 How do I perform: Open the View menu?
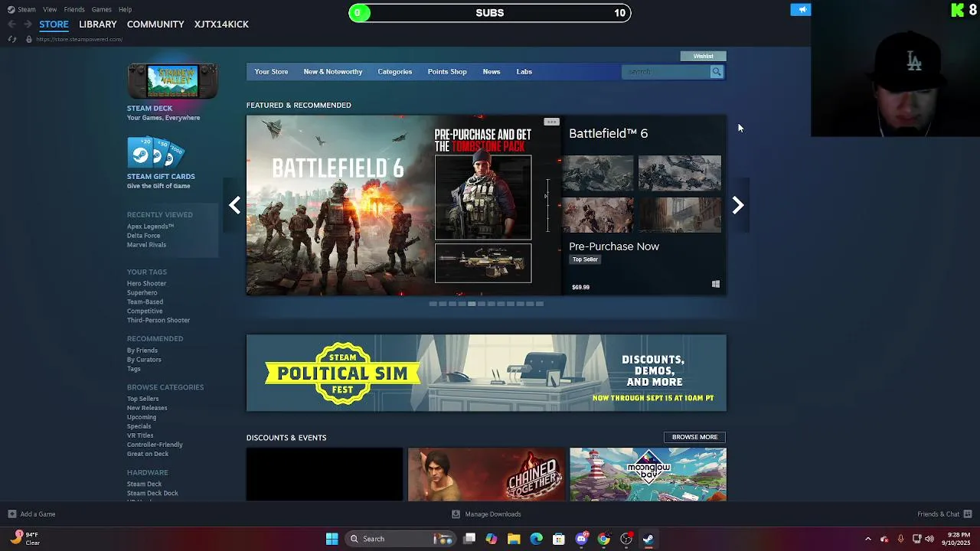(x=50, y=9)
